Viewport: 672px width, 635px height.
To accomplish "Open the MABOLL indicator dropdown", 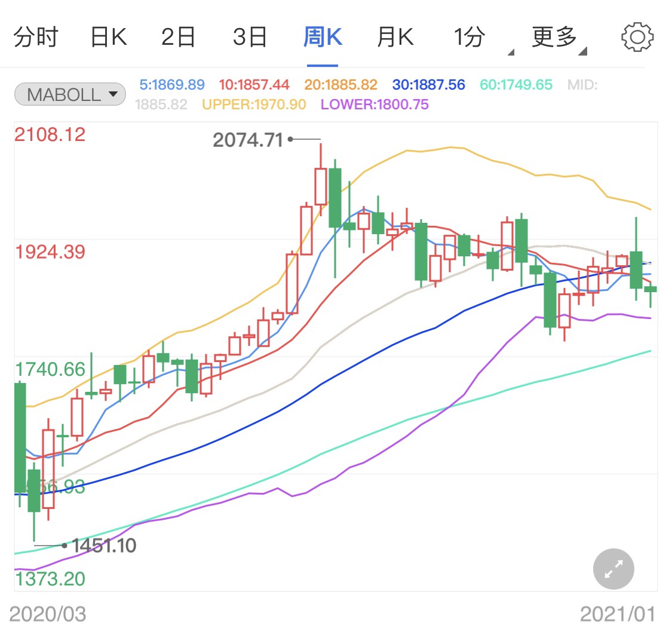I will [70, 94].
